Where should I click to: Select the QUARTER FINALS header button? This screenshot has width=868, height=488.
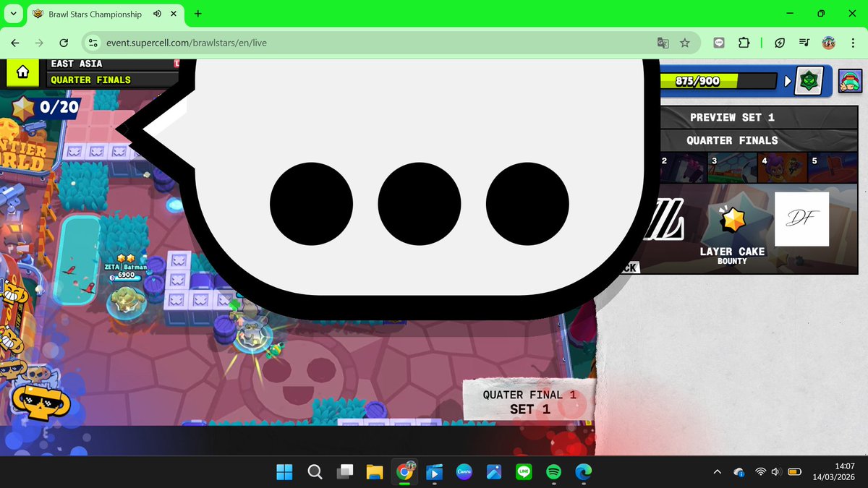tap(732, 140)
